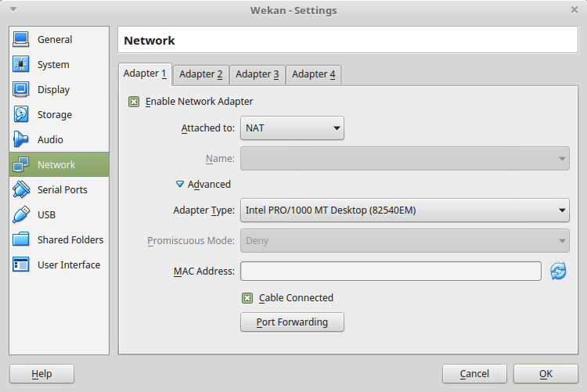Select the Storage disk icon
The image size is (587, 392).
pyautogui.click(x=21, y=114)
